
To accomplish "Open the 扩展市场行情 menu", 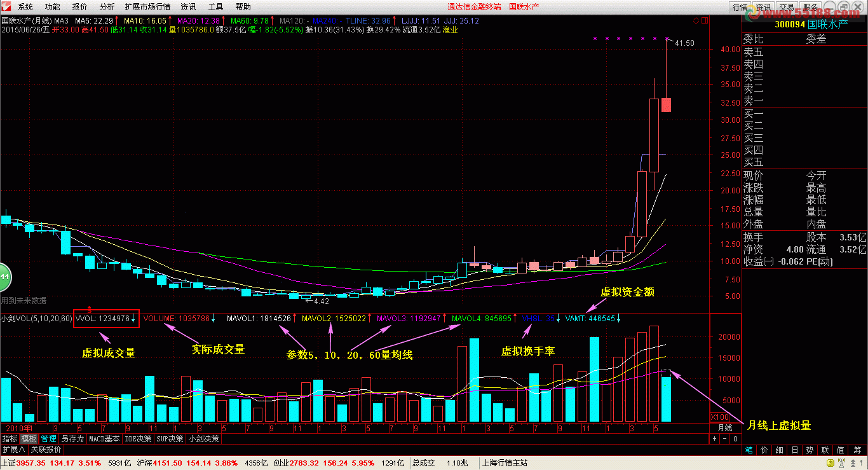I will (x=148, y=7).
